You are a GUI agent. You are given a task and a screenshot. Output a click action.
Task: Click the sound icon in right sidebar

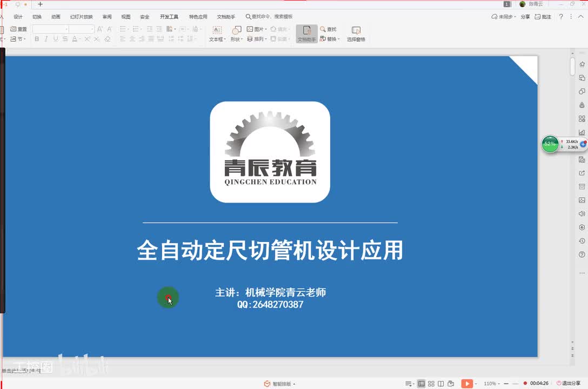(582, 213)
